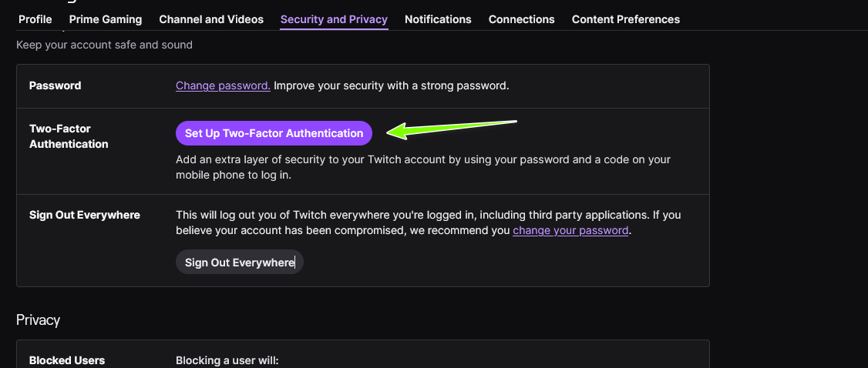868x368 pixels.
Task: Switch to the Prime Gaming tab
Action: (106, 19)
